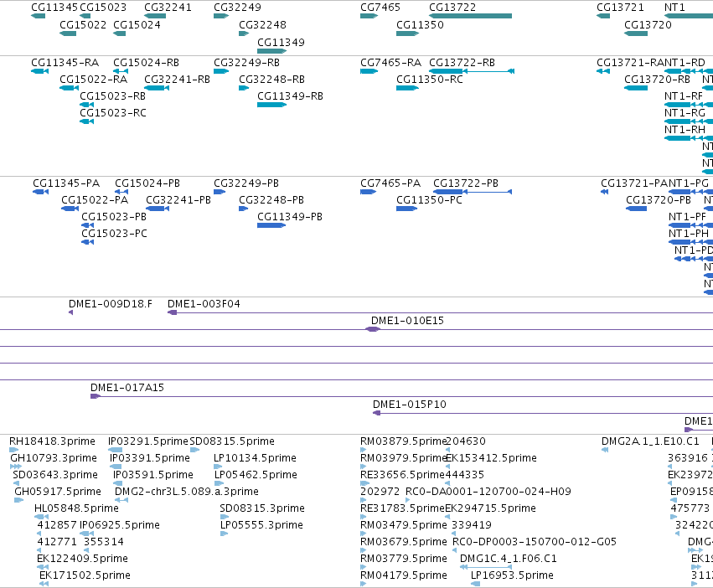Open the CG11350 gene label
The height and width of the screenshot is (588, 713).
[420, 25]
